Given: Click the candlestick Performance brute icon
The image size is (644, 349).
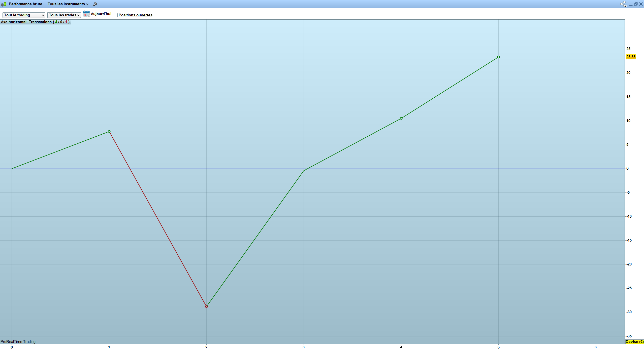Looking at the screenshot, I should (x=4, y=4).
